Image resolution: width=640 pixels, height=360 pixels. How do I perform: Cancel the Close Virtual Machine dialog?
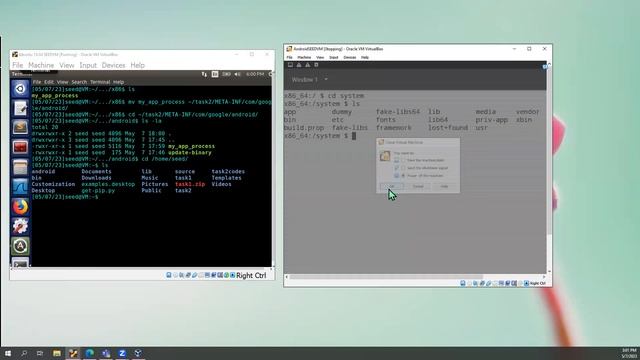(x=418, y=186)
